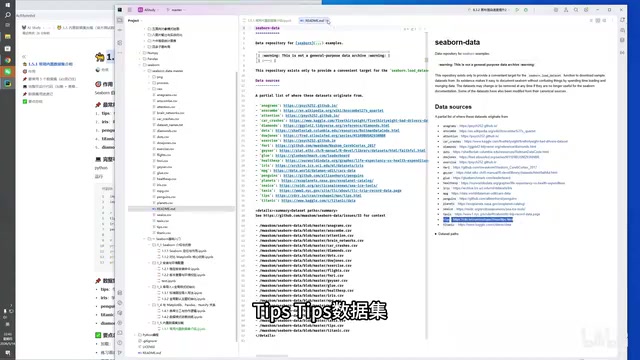Collapse the seaborn folder arrow
Screen dimensions: 640x360
point(140,65)
